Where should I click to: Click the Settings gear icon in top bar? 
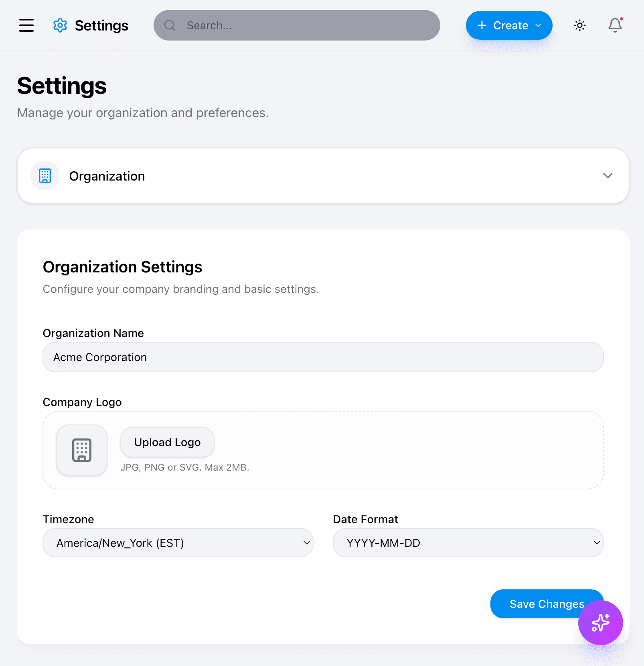[x=60, y=25]
